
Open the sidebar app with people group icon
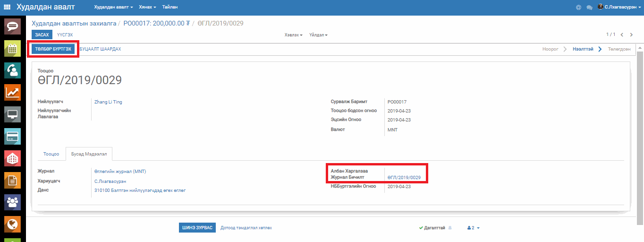pos(12,202)
